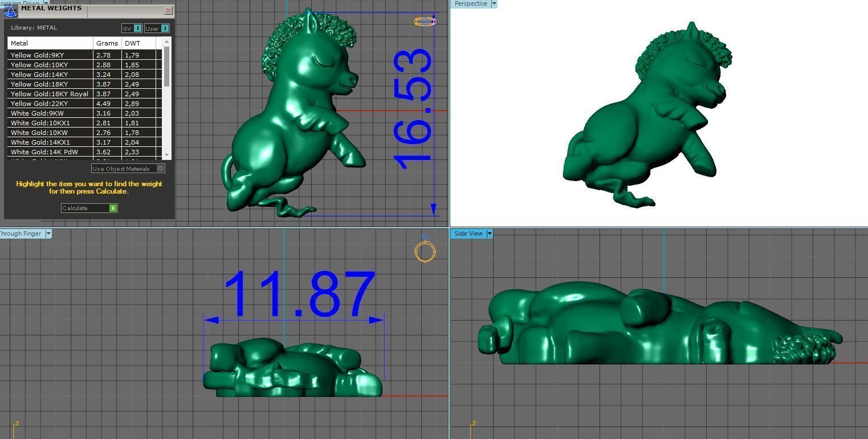Click the Side View viewport label

[x=468, y=233]
